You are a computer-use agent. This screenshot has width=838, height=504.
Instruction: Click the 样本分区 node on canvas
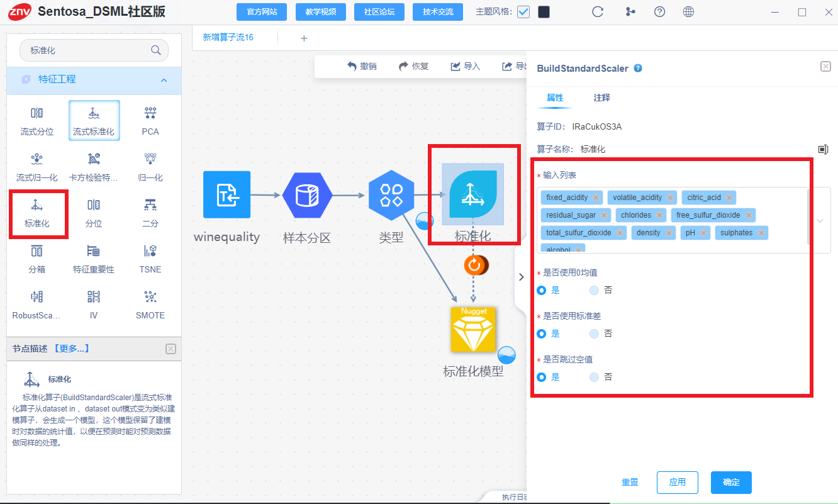coord(306,194)
